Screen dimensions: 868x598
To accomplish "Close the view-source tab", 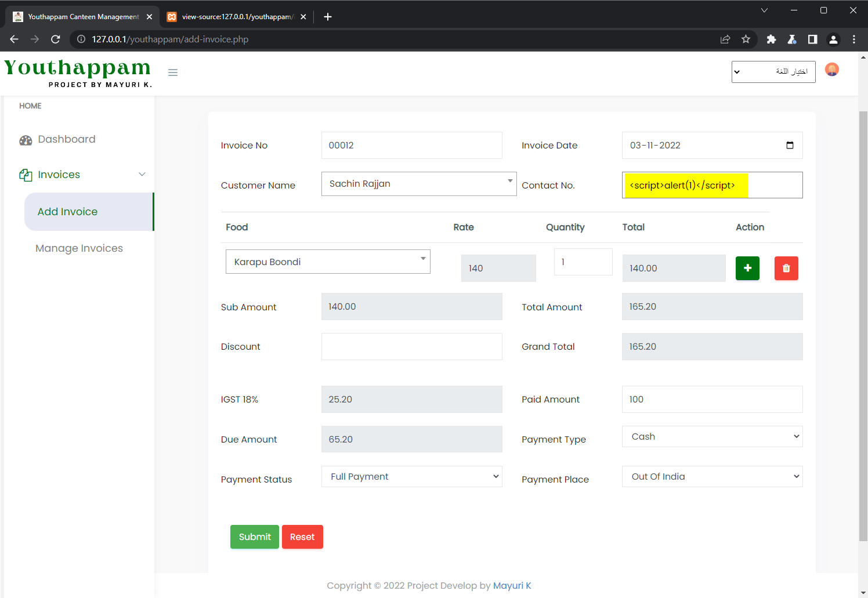I will tap(303, 17).
